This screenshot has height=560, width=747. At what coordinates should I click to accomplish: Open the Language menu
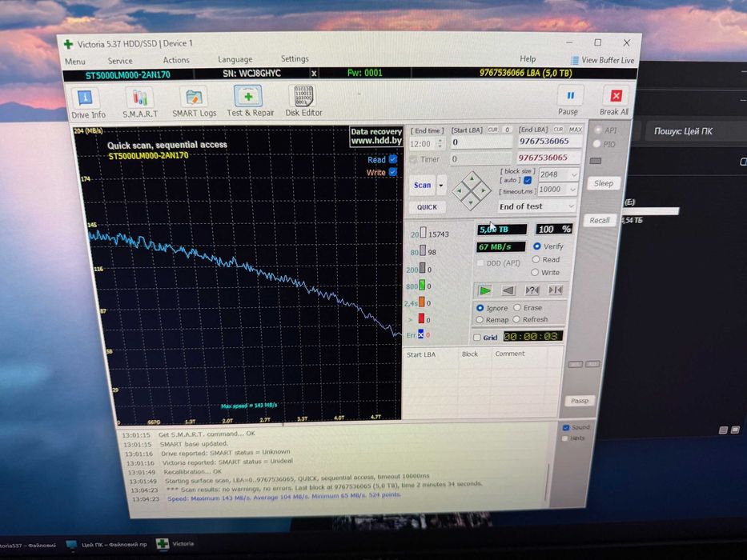click(x=235, y=59)
